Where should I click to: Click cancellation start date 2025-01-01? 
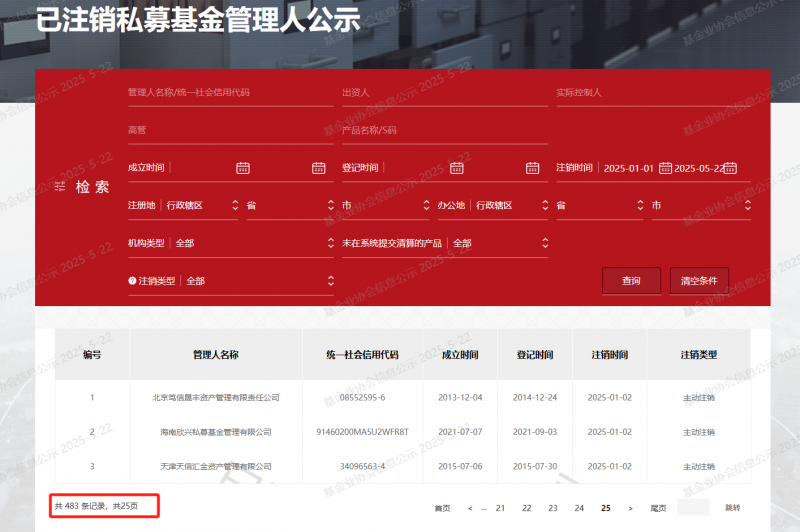629,168
